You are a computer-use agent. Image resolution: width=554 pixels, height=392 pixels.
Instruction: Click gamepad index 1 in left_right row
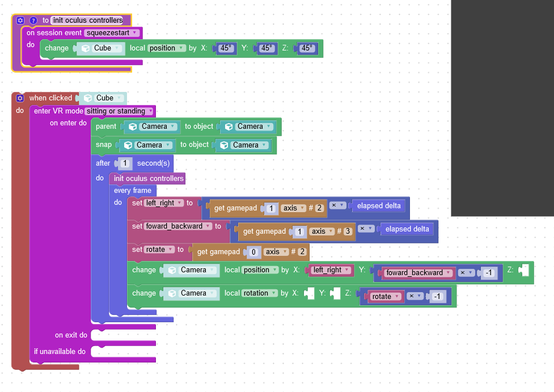pos(272,208)
